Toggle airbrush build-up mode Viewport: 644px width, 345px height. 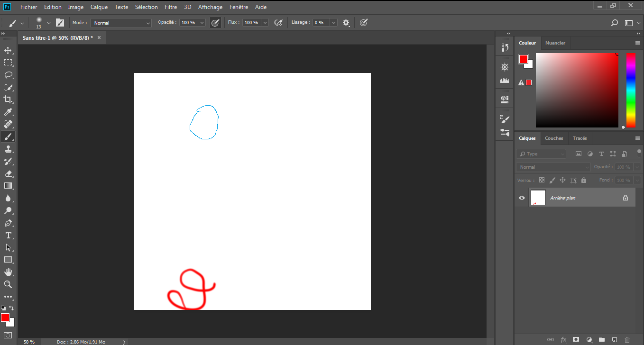click(x=278, y=22)
